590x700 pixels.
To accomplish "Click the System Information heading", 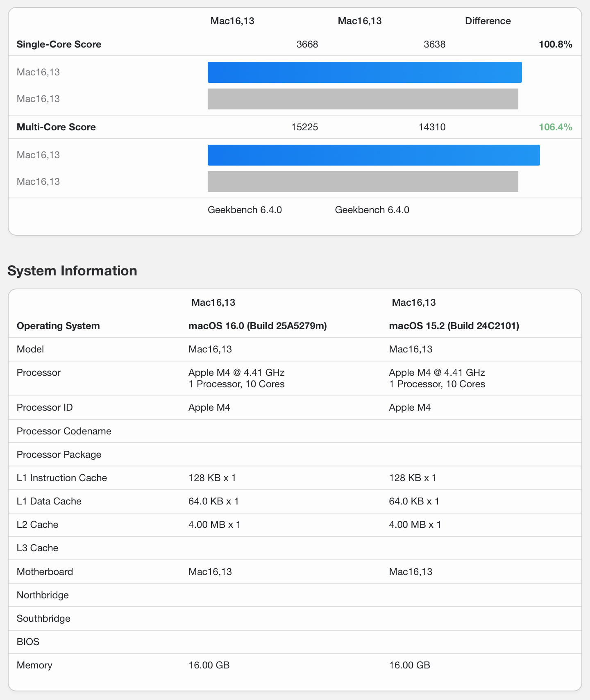I will (x=72, y=271).
